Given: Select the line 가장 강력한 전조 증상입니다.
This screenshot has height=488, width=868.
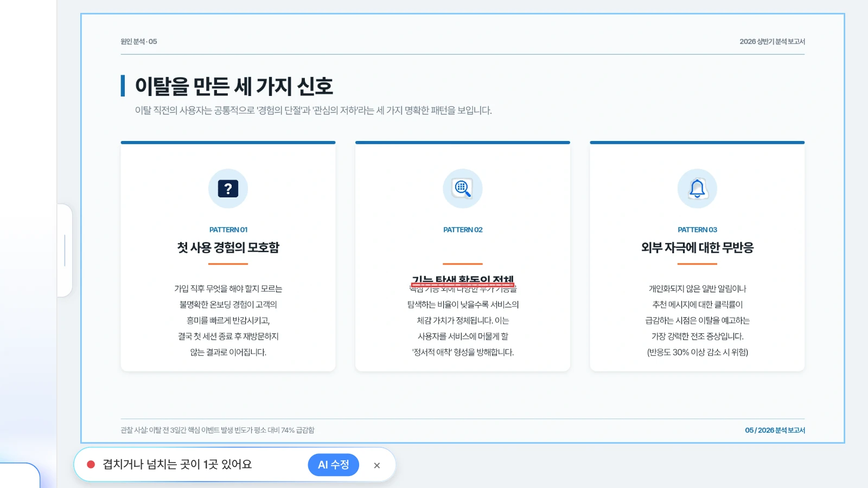Looking at the screenshot, I should (x=697, y=337).
